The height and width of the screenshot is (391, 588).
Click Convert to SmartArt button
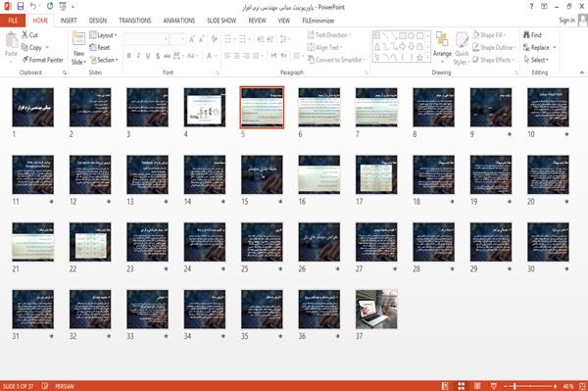335,60
